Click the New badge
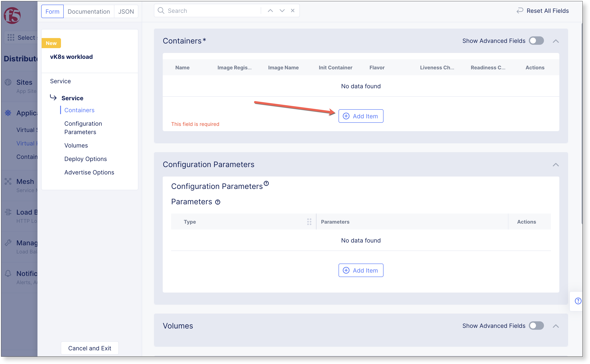590x364 pixels. [51, 43]
